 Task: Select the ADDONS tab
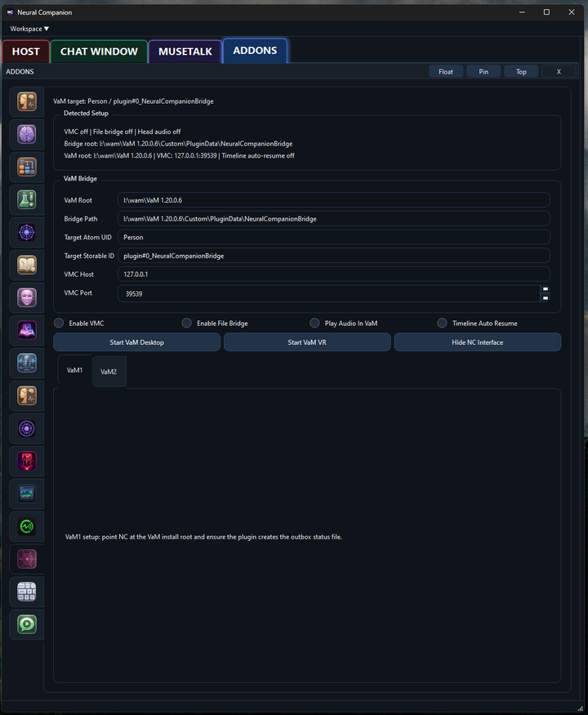pos(255,51)
